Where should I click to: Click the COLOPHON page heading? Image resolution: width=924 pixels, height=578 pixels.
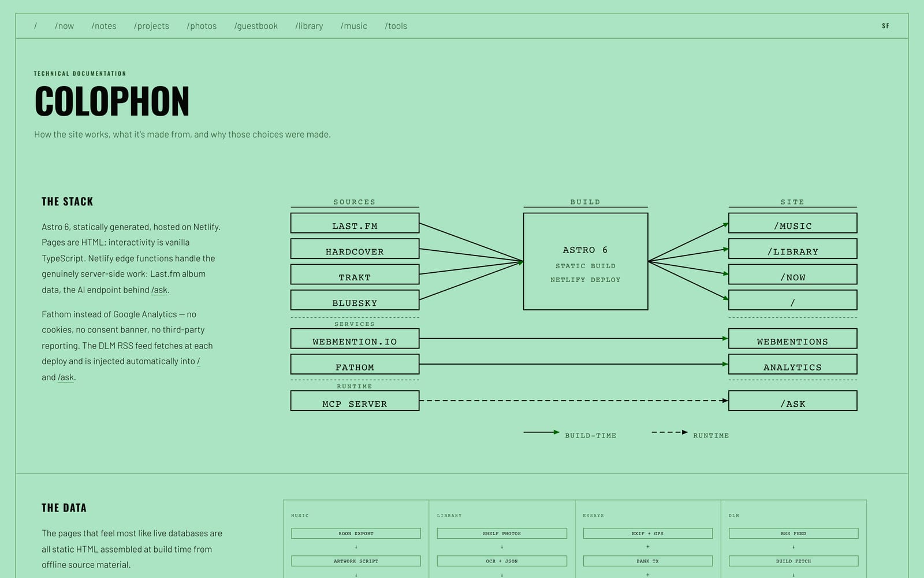(112, 102)
